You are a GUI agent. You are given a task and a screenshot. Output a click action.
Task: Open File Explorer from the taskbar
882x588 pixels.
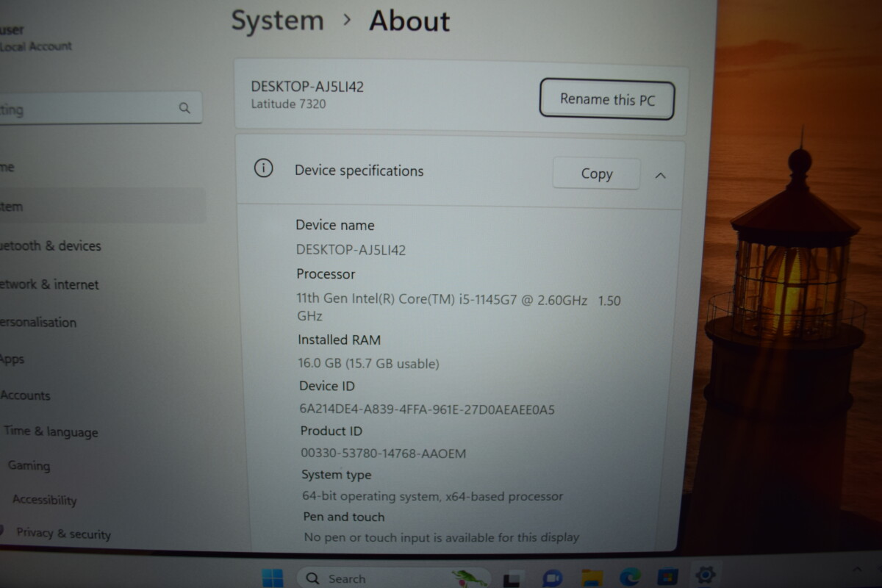[592, 578]
